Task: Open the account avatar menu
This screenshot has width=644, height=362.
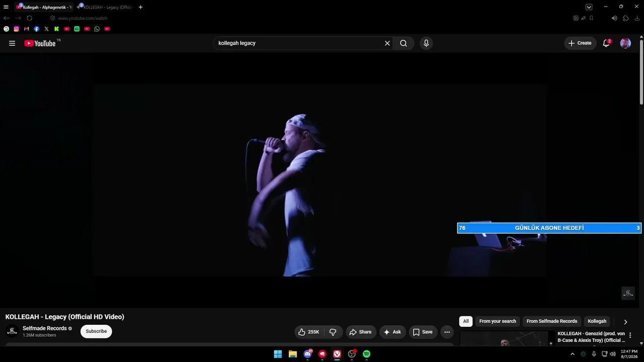Action: (625, 43)
